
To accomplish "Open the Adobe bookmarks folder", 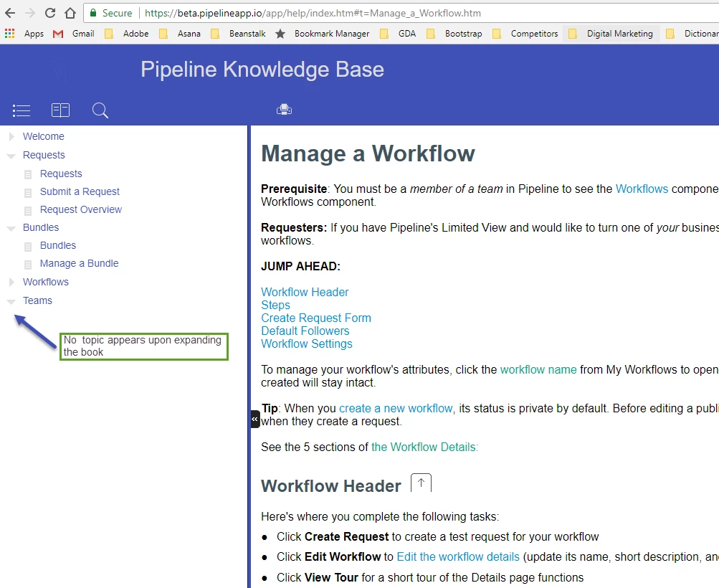I will coord(127,34).
